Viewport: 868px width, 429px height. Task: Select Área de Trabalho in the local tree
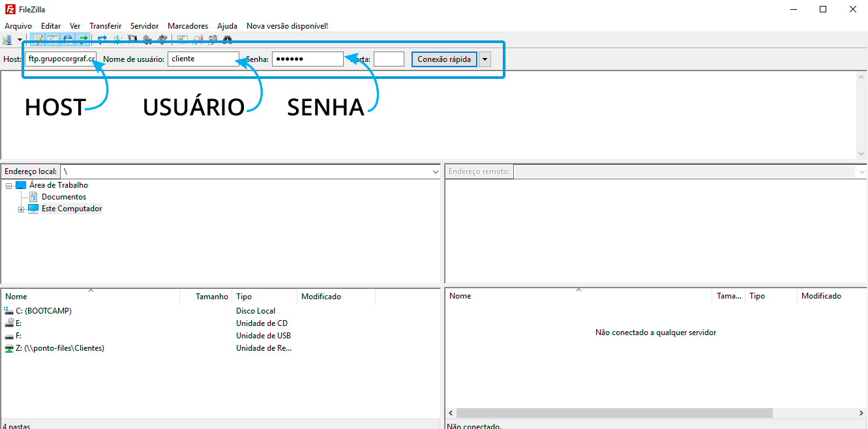(x=59, y=185)
